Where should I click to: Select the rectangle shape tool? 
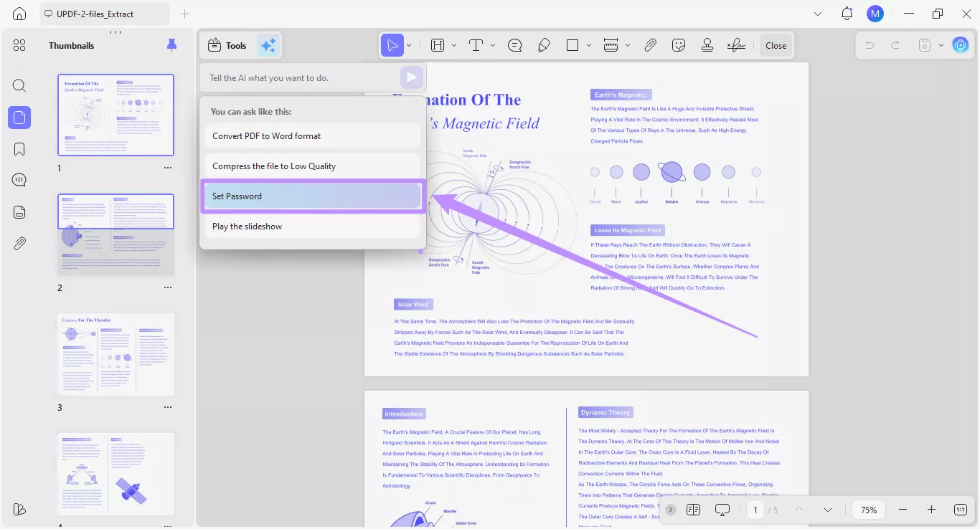[573, 45]
